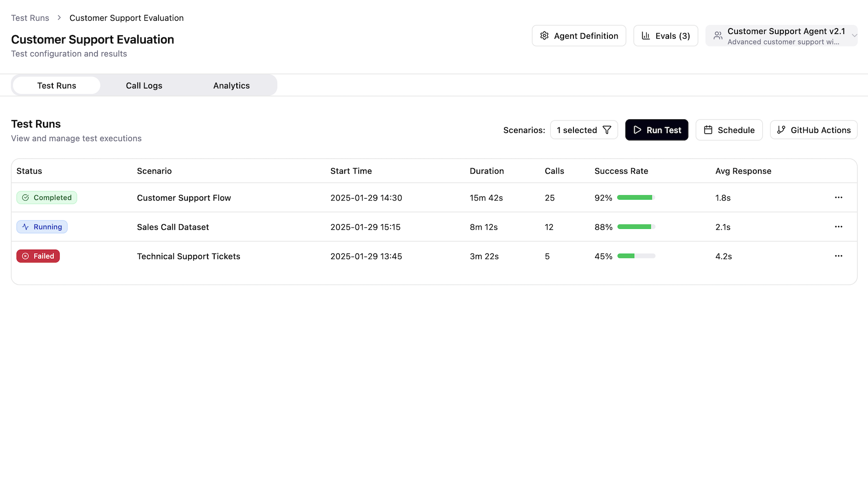
Task: Open row options for Customer Support Flow
Action: point(838,197)
